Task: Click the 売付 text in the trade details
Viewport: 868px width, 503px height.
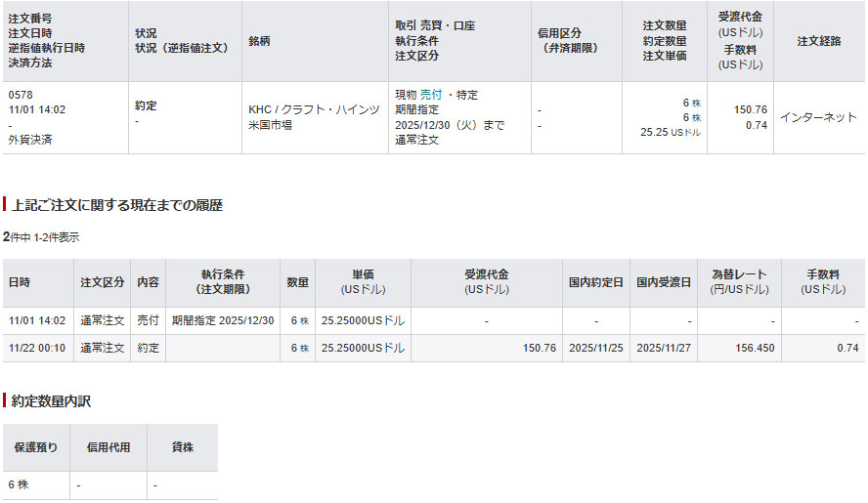Action: tap(431, 95)
